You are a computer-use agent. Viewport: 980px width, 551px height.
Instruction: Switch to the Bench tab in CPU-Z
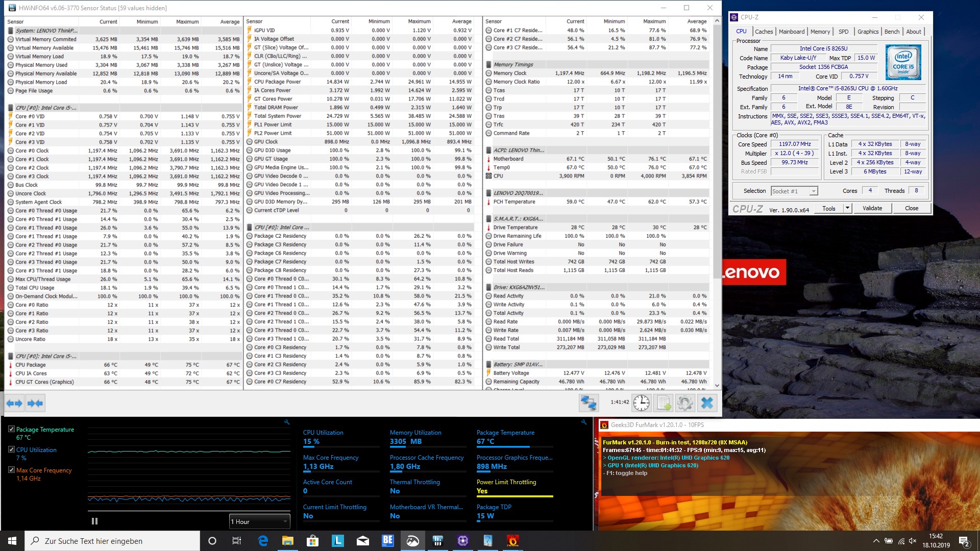[x=892, y=32]
